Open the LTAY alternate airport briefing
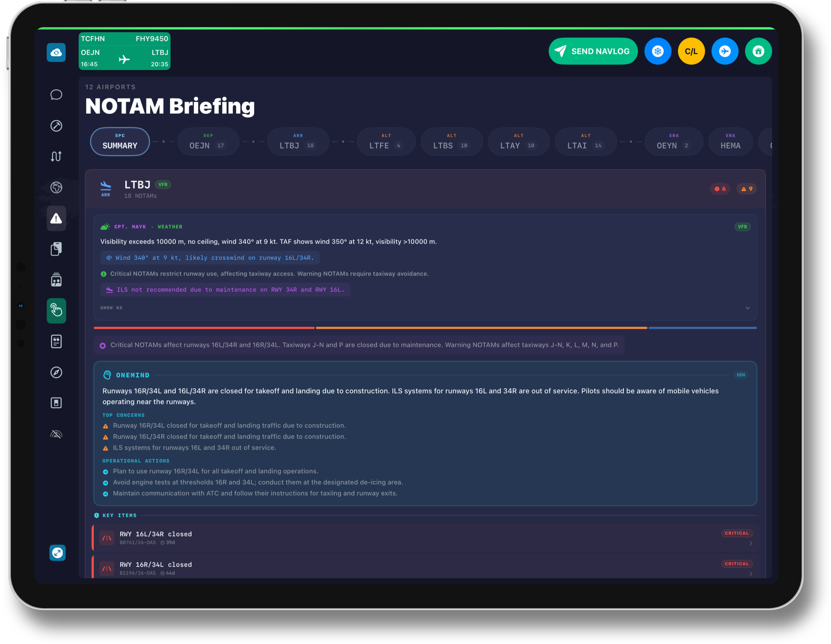This screenshot has width=831, height=644. point(519,142)
